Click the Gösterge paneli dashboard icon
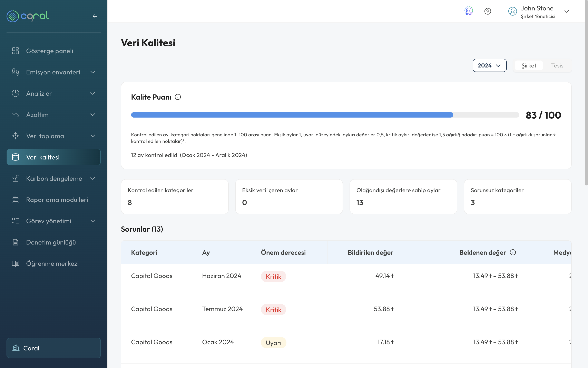Image resolution: width=588 pixels, height=368 pixels. pyautogui.click(x=16, y=51)
